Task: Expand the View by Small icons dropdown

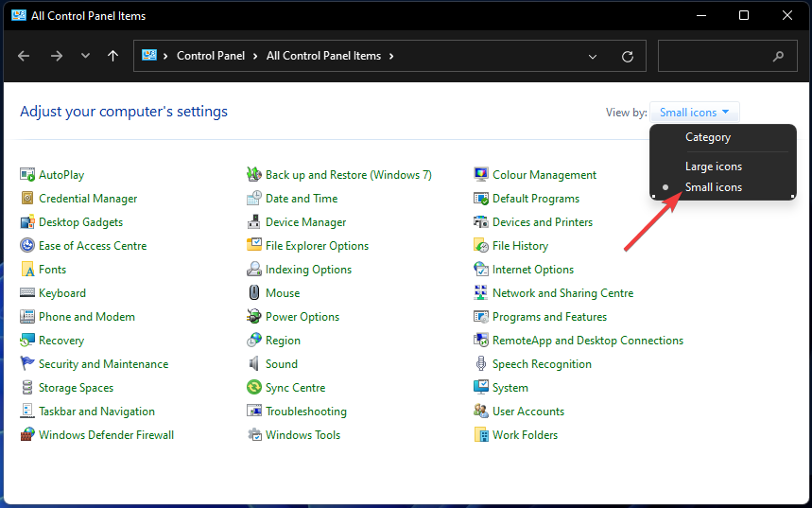Action: click(x=695, y=113)
